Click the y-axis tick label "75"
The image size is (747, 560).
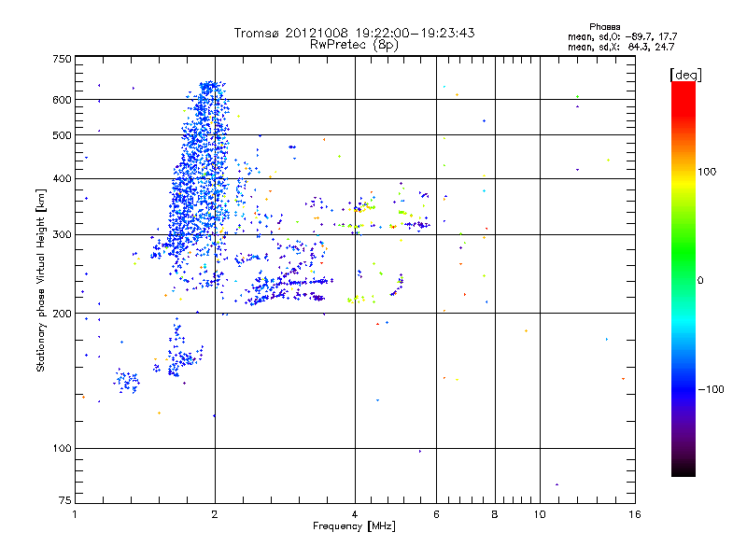[65, 500]
